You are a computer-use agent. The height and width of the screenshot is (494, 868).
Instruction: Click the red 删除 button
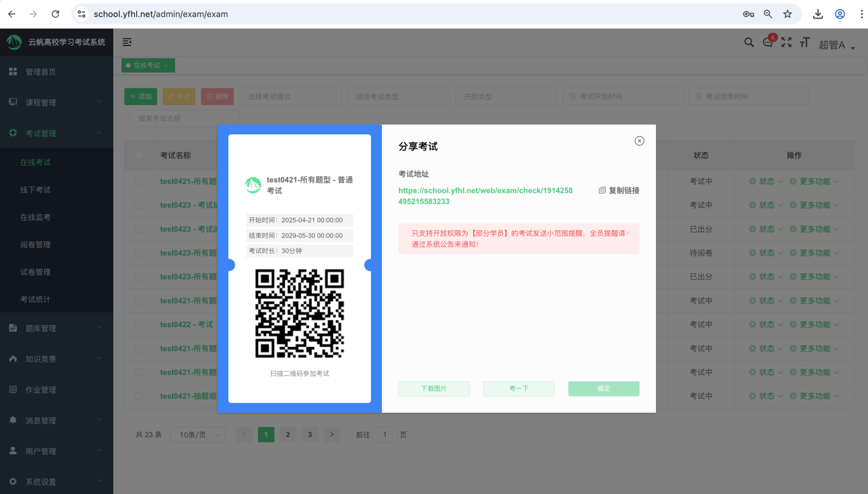click(217, 96)
